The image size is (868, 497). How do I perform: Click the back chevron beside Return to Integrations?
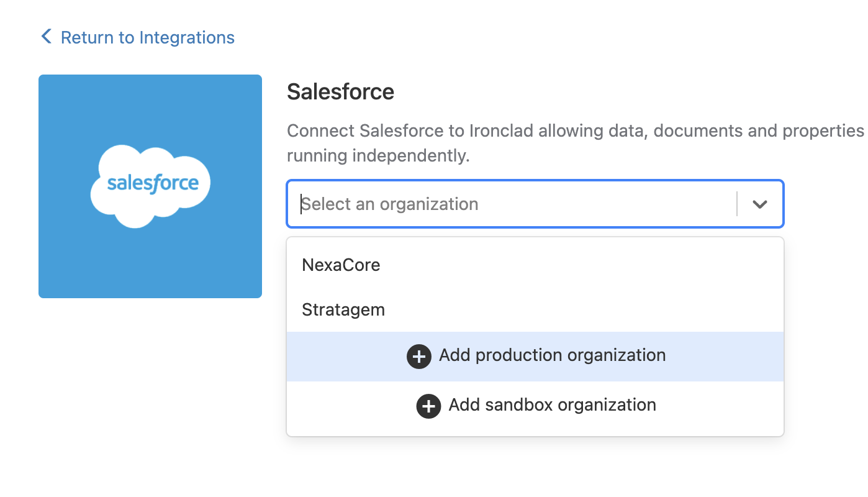(x=45, y=36)
